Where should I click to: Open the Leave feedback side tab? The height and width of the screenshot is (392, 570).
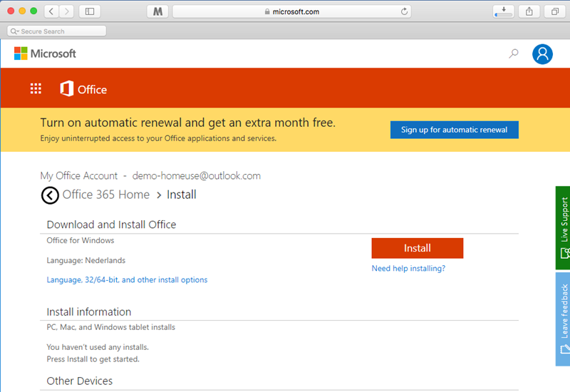563,319
